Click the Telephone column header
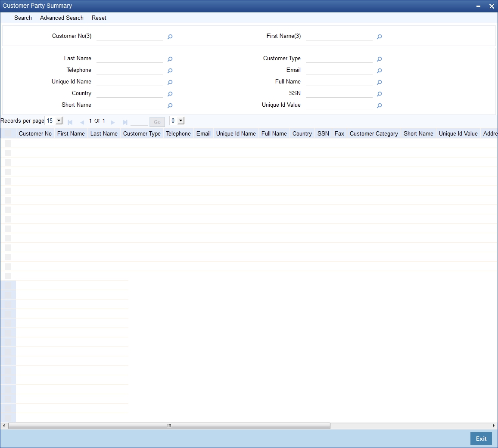 178,133
